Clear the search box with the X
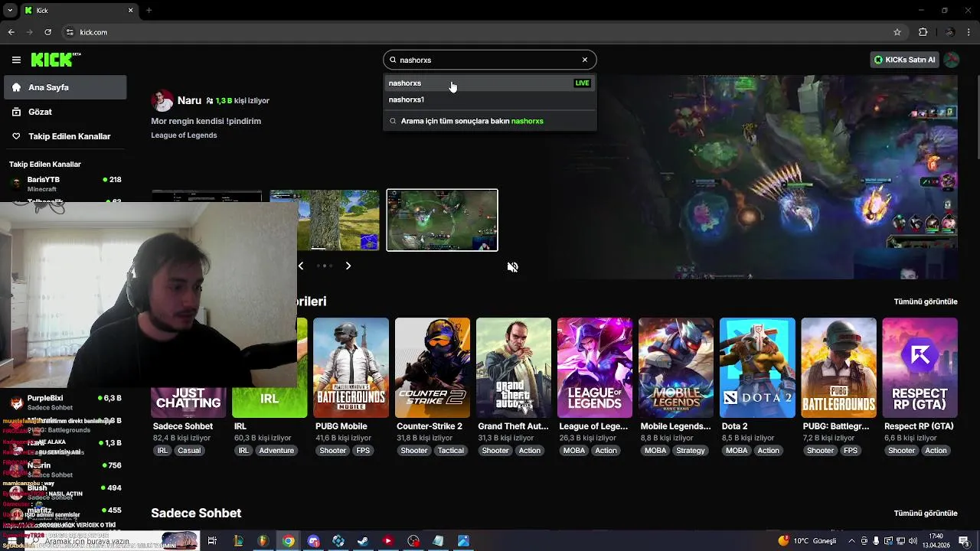The height and width of the screenshot is (551, 980). (585, 60)
